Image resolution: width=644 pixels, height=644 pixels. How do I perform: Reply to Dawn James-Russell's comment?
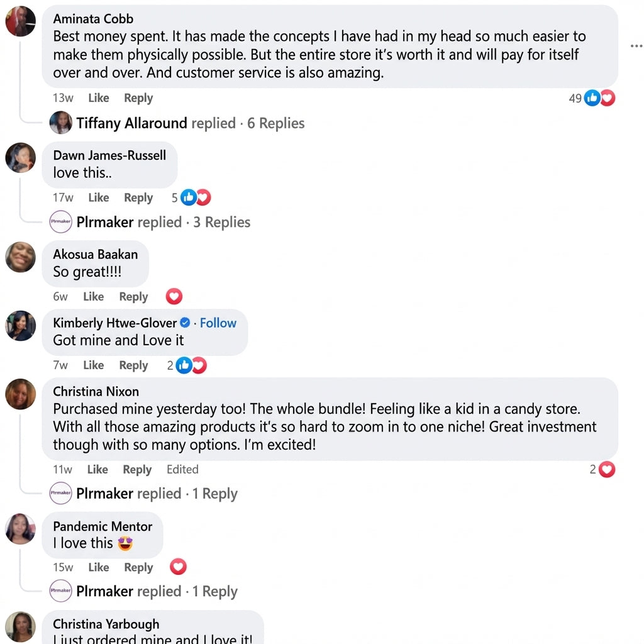coord(138,197)
